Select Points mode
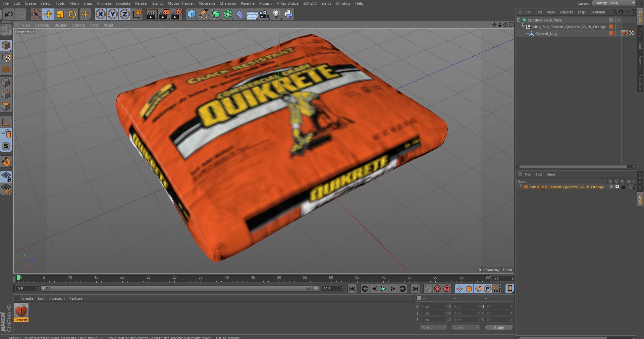 tap(6, 82)
